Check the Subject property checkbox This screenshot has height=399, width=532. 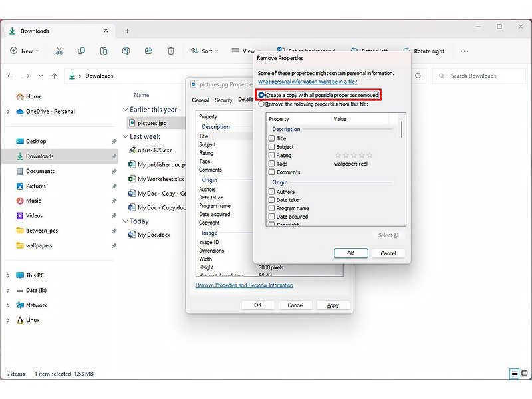[271, 147]
